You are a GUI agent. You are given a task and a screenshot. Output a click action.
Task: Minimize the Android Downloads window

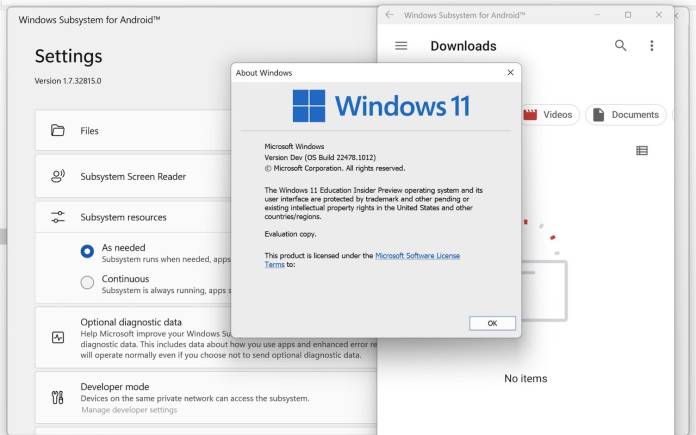coord(597,15)
